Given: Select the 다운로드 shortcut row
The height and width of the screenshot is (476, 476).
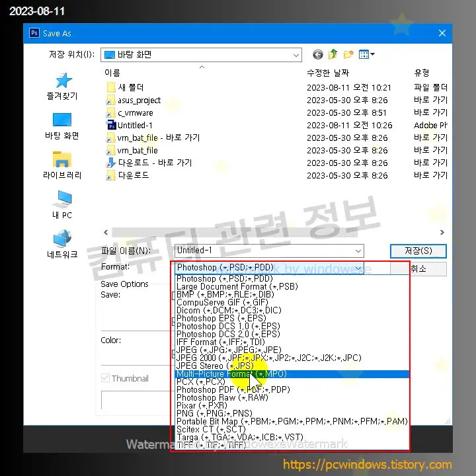Looking at the screenshot, I should tap(128, 175).
